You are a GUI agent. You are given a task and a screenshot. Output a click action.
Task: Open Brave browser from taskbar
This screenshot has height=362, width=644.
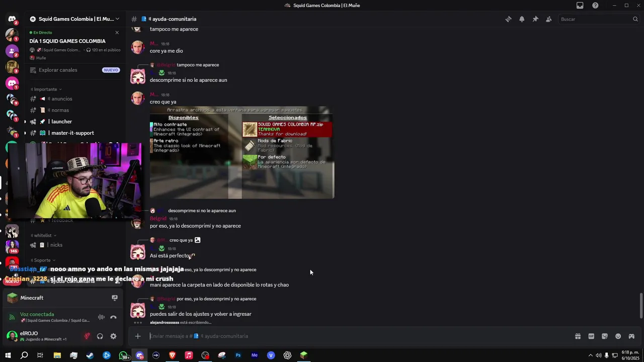[173, 355]
